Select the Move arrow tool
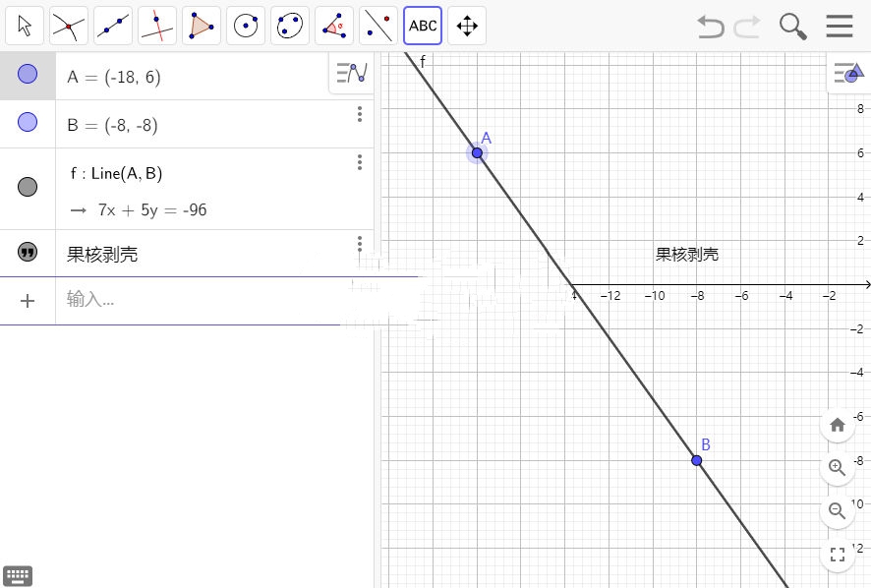Image resolution: width=871 pixels, height=588 pixels. 25,25
